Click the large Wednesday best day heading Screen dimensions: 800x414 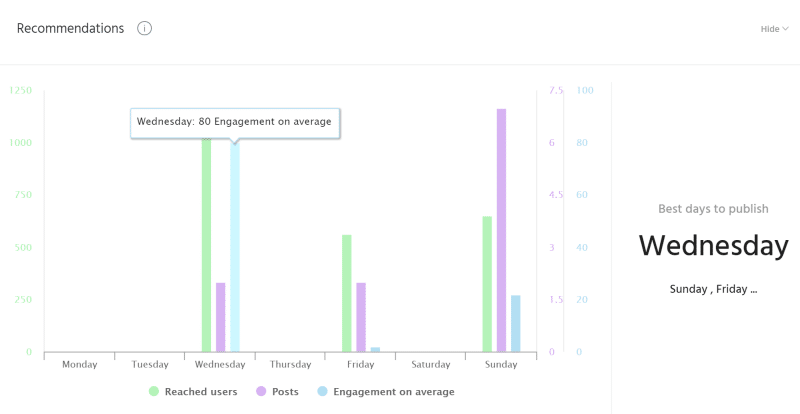(713, 245)
